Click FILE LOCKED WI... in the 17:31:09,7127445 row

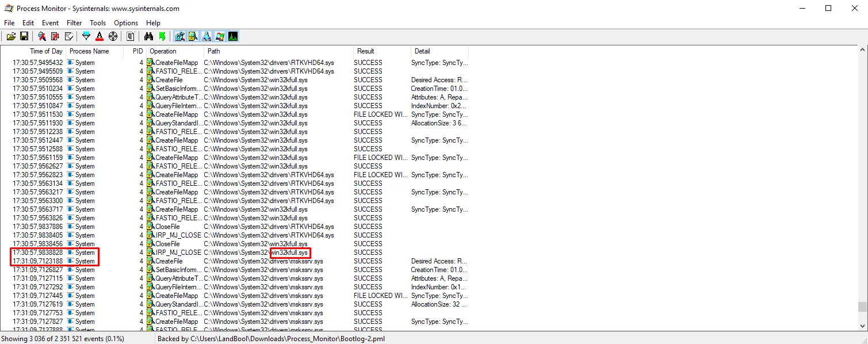click(381, 296)
